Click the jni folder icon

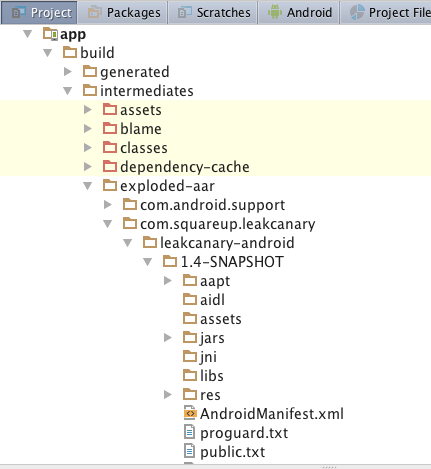190,356
